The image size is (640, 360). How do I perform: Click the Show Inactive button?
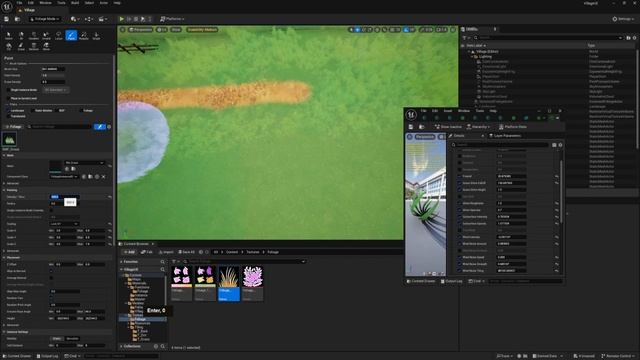(448, 127)
